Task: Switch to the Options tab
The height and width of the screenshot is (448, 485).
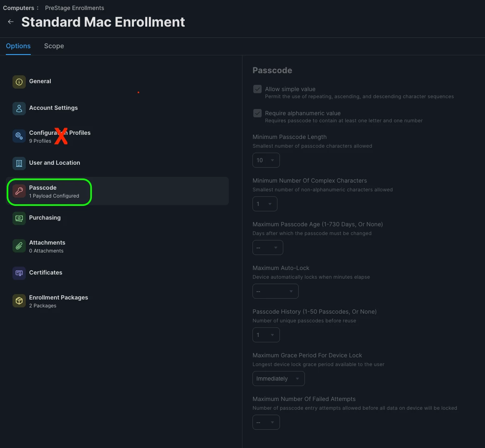Action: click(x=18, y=46)
